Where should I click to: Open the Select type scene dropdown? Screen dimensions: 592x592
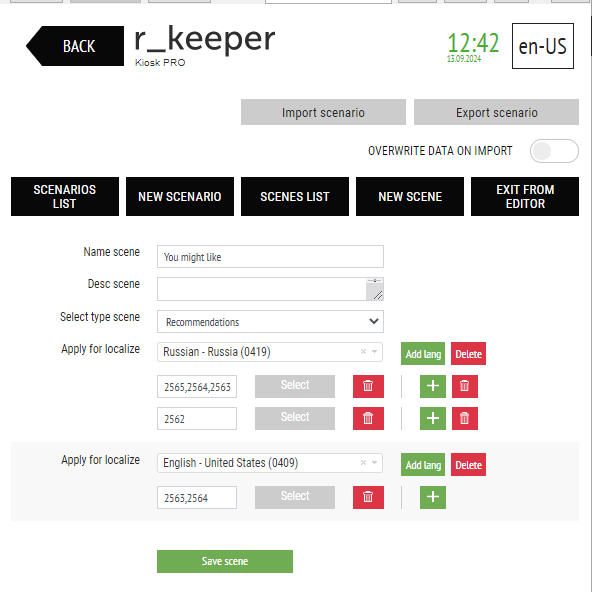coord(270,322)
